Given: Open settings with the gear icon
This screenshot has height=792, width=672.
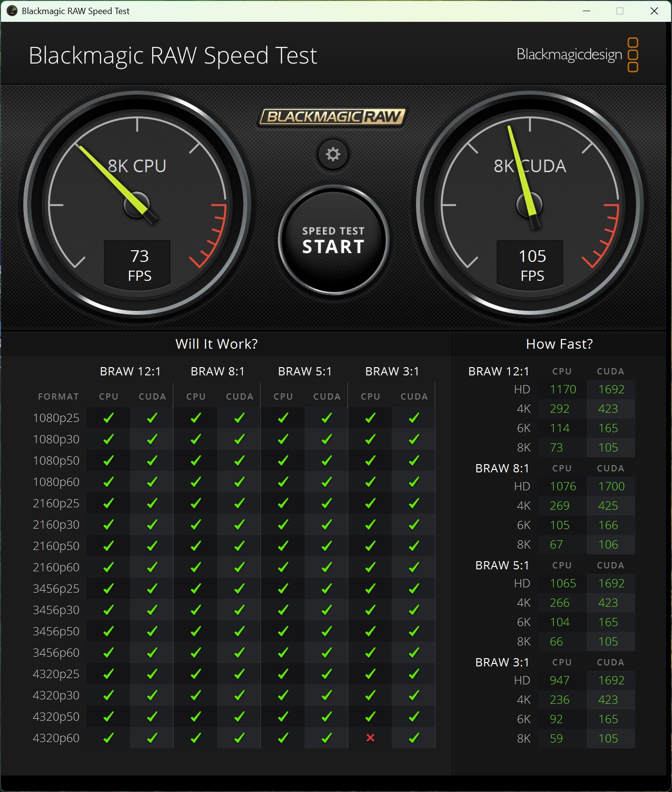Looking at the screenshot, I should pyautogui.click(x=333, y=155).
